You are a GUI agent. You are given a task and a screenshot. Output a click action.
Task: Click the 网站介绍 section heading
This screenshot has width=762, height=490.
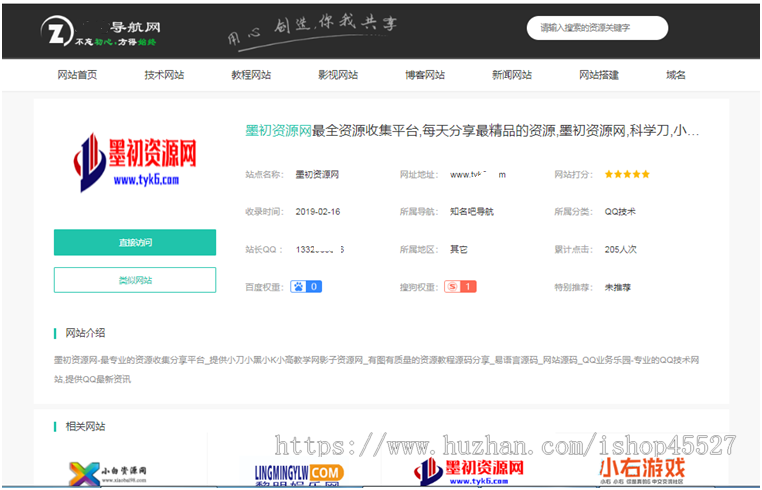click(x=86, y=333)
